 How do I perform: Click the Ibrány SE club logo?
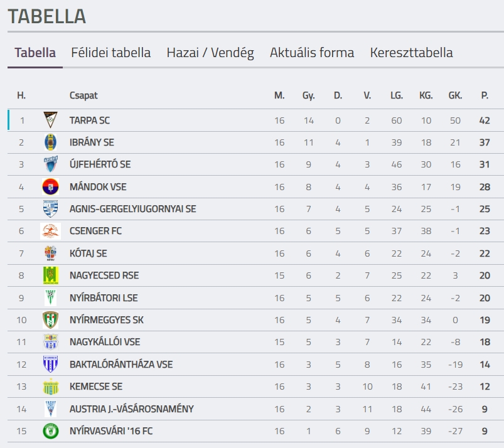tap(50, 142)
